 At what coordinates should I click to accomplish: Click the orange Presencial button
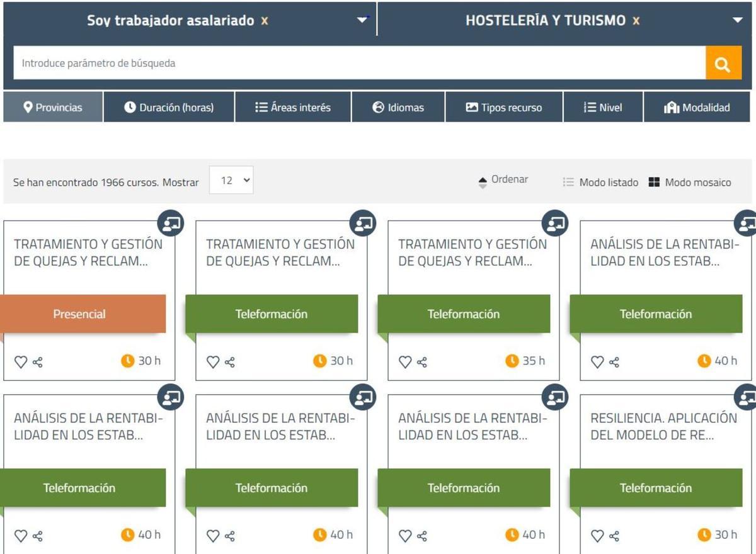pos(79,314)
